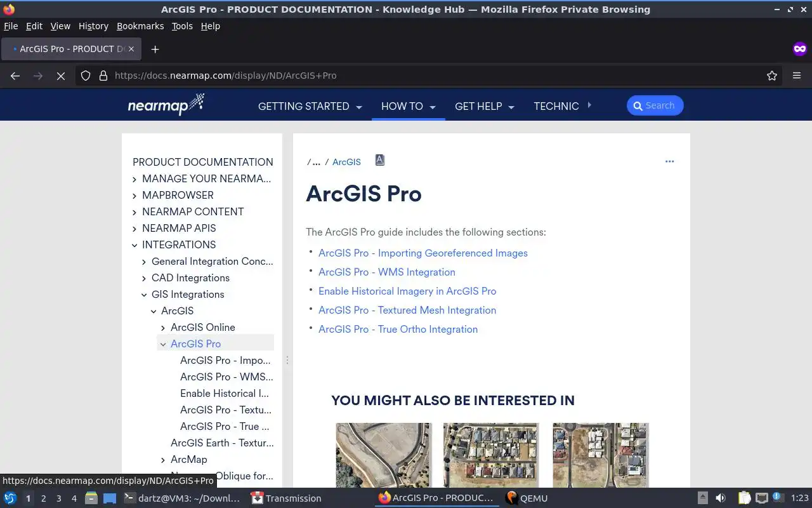
Task: Click the Search box in the header
Action: tap(655, 105)
